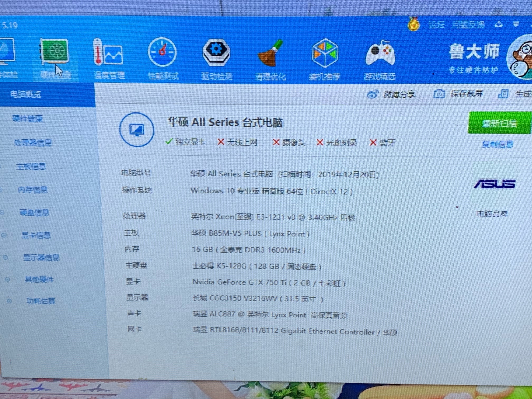532x399 pixels.
Task: Click the 保存截屏 save screenshot link
Action: tap(467, 94)
